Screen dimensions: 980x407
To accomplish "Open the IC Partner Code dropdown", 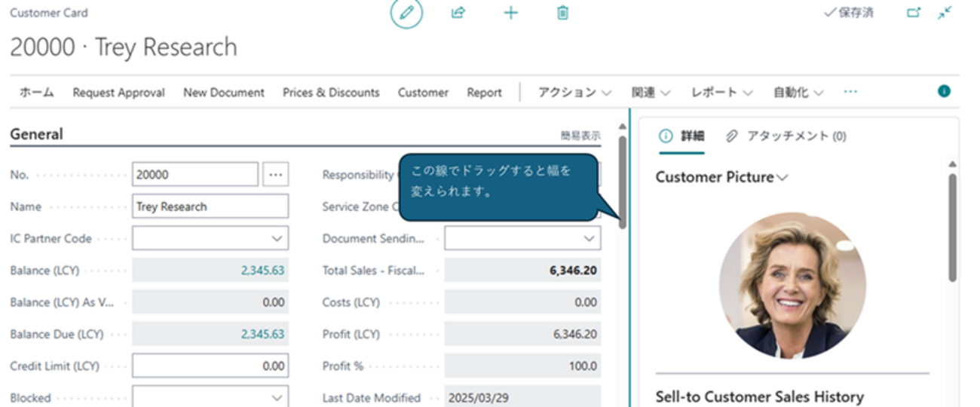I will point(210,238).
